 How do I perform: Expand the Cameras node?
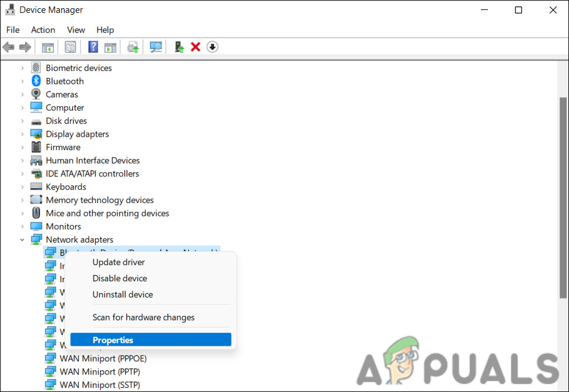tap(22, 94)
